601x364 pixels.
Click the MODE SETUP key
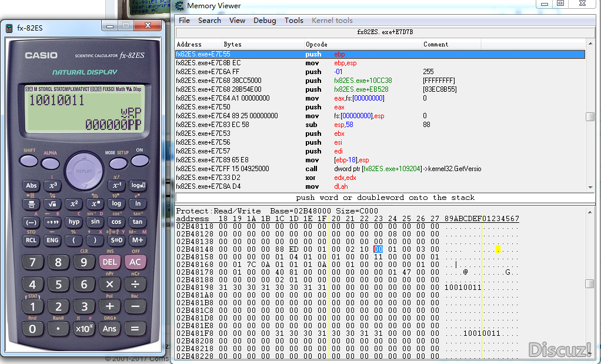pos(118,163)
